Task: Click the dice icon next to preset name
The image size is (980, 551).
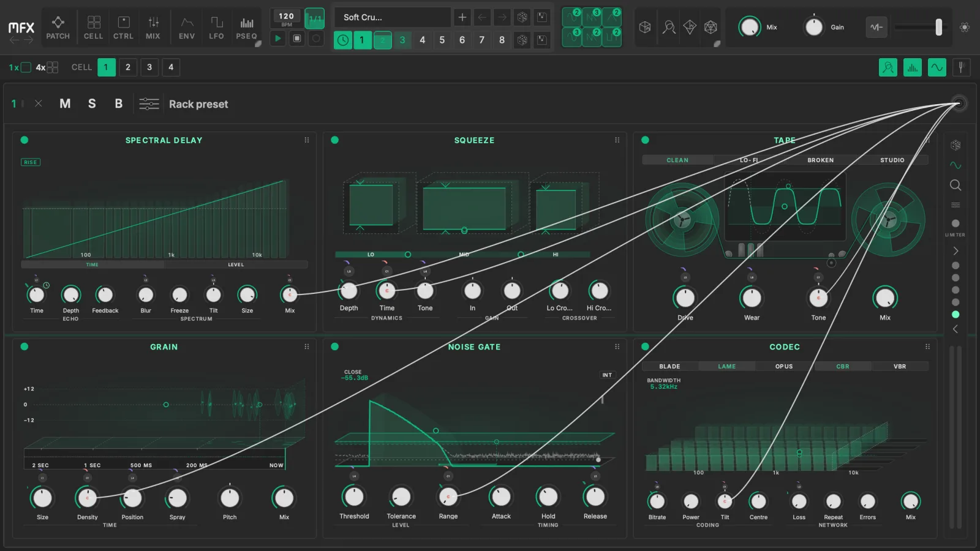Action: 522,17
